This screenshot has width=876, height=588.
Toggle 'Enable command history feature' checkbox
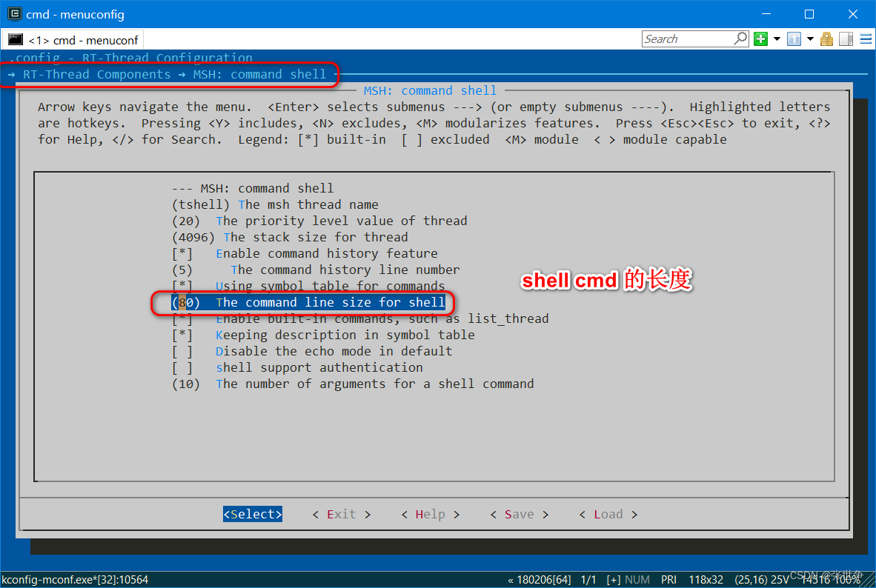[x=305, y=253]
